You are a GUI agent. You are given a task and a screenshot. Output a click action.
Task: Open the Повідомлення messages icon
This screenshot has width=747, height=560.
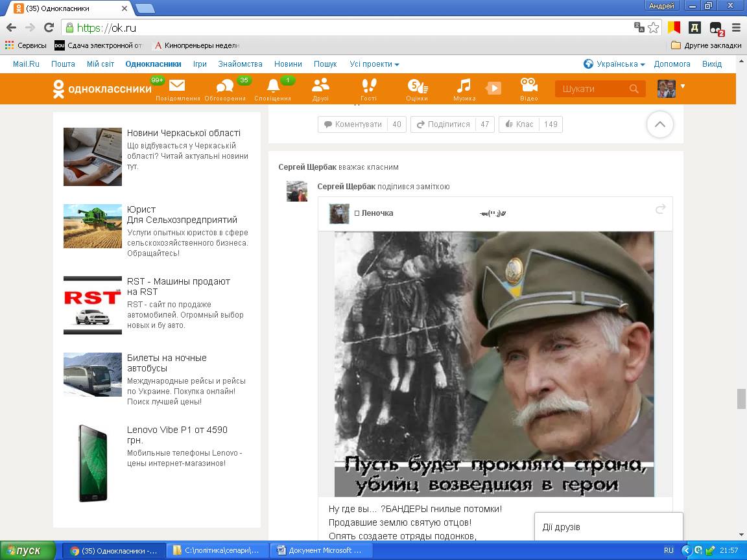[177, 86]
